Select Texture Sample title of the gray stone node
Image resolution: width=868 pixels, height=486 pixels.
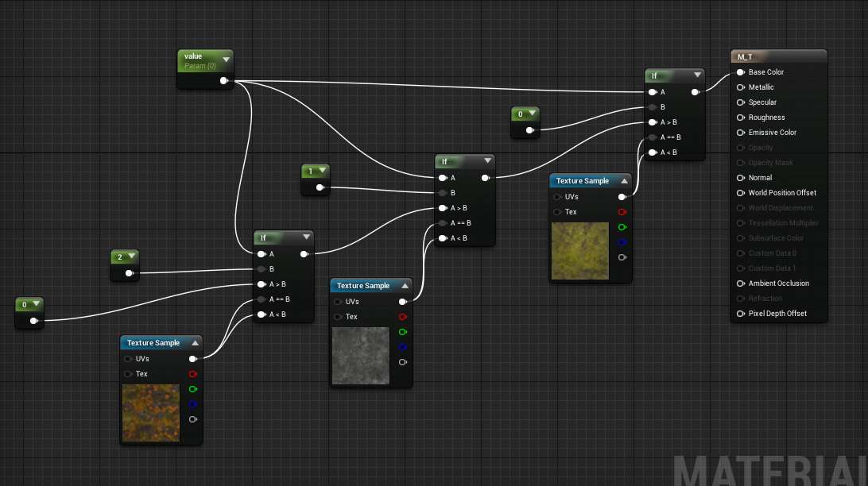[363, 286]
